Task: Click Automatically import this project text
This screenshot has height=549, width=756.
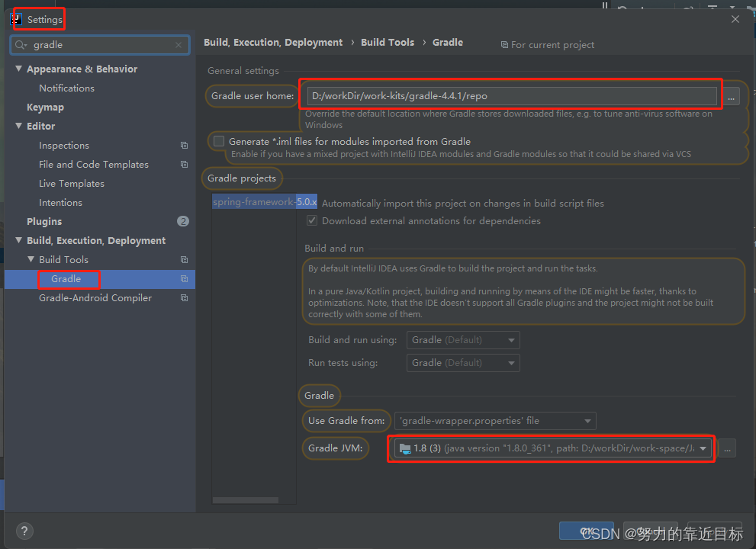Action: 463,204
